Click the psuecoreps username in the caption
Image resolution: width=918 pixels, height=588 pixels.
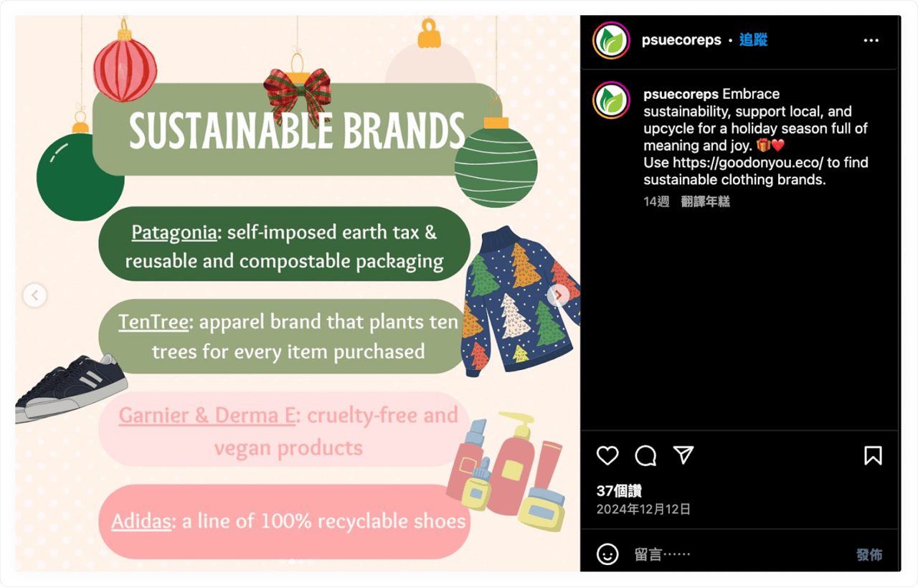pyautogui.click(x=681, y=94)
